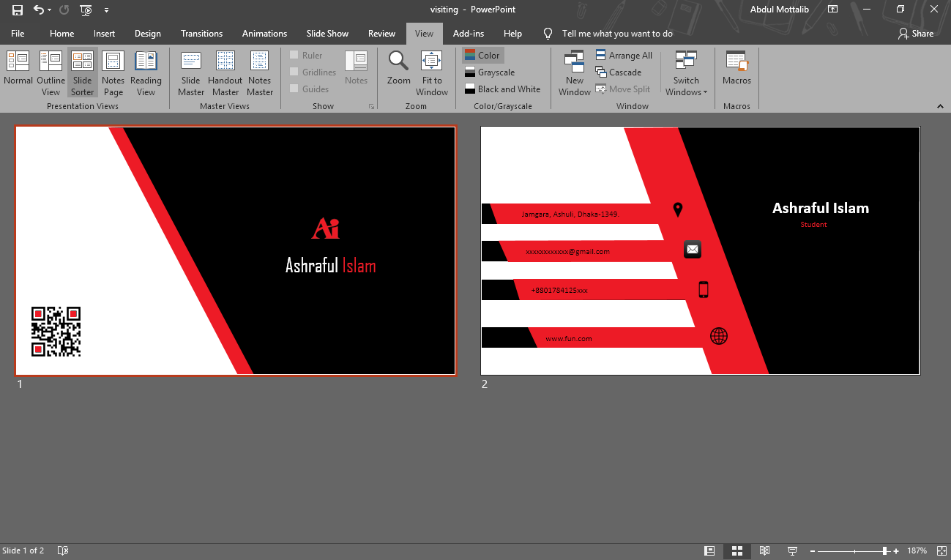Image resolution: width=951 pixels, height=560 pixels.
Task: Switch to Black and White mode
Action: click(503, 89)
